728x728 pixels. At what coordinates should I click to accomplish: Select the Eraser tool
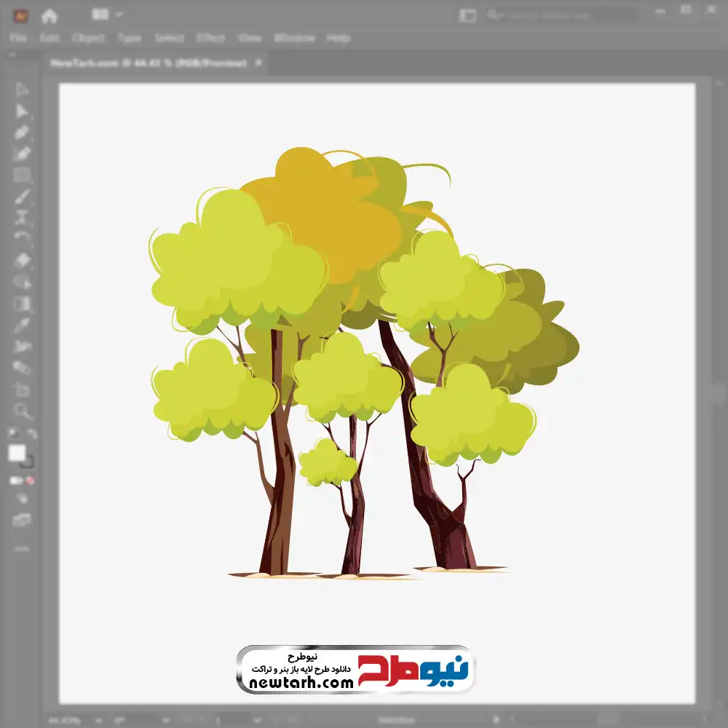[22, 260]
